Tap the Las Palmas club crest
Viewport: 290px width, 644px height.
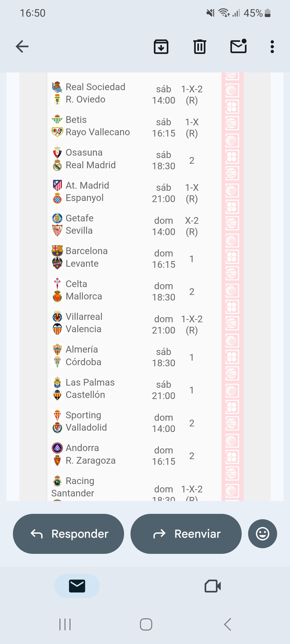pos(57,382)
